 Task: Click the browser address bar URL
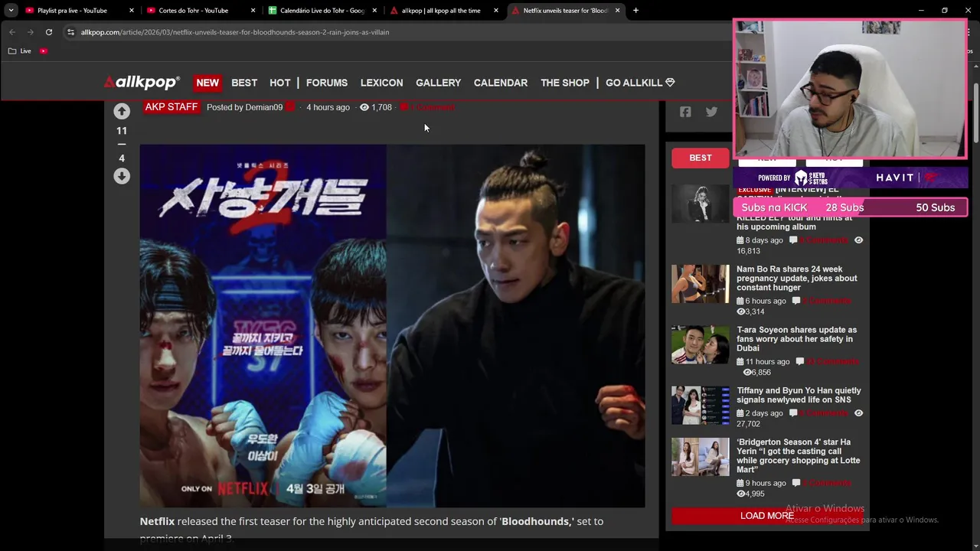click(235, 32)
